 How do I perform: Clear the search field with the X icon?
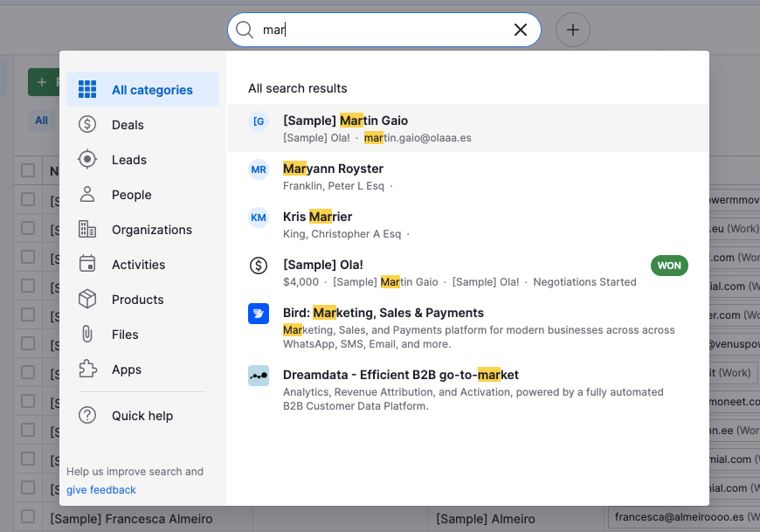click(520, 30)
